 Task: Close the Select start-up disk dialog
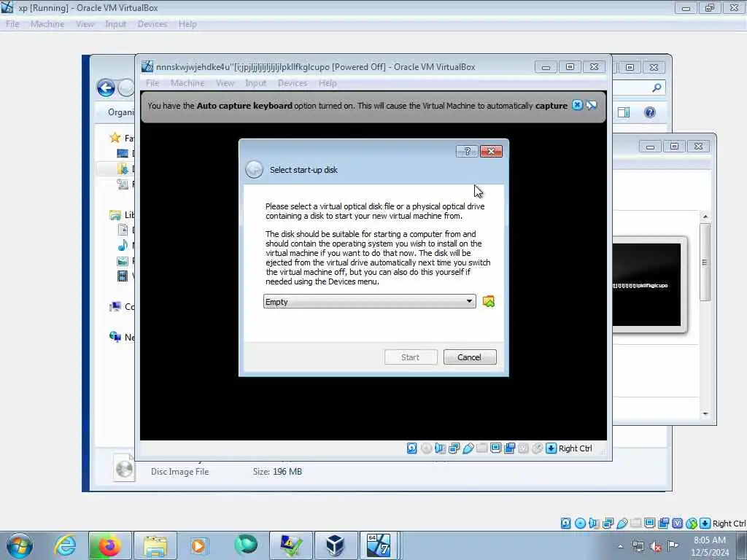(491, 152)
